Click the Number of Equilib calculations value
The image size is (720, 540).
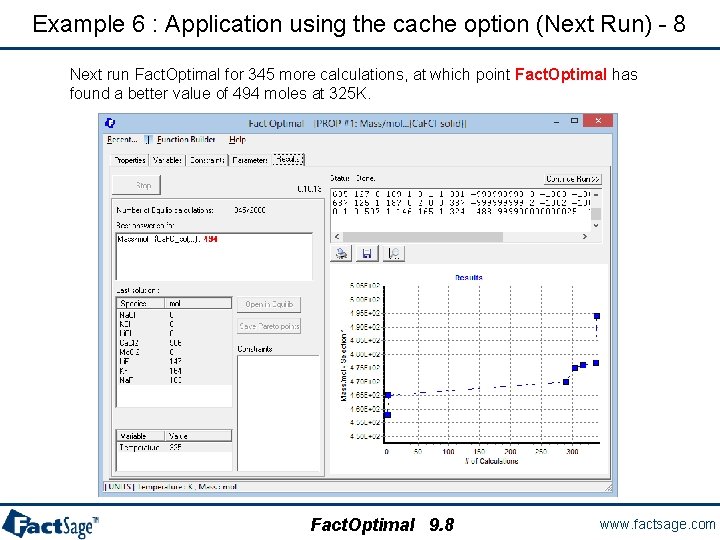click(250, 210)
